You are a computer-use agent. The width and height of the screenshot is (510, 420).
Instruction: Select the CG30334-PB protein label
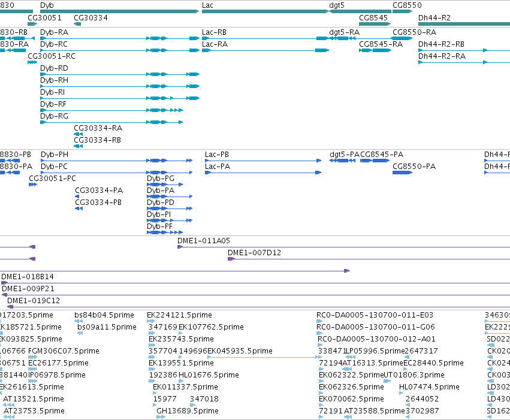pos(98,203)
